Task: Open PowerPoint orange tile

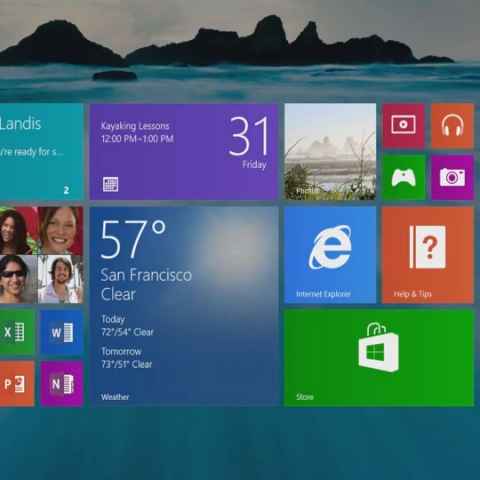Action: pyautogui.click(x=17, y=384)
